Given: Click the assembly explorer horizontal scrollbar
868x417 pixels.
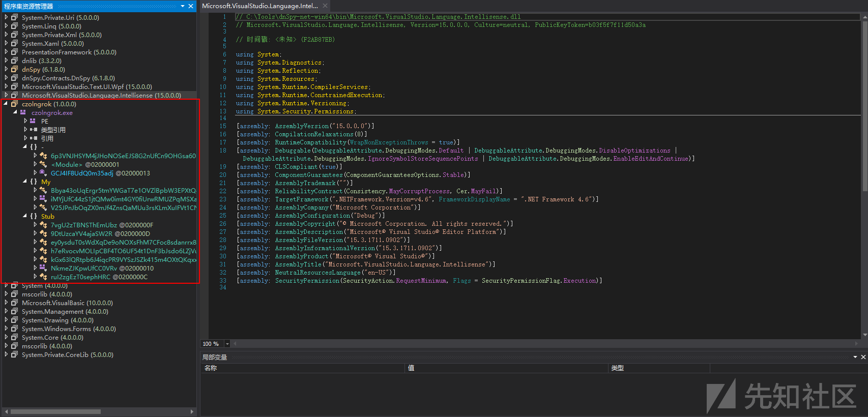Looking at the screenshot, I should coord(99,411).
